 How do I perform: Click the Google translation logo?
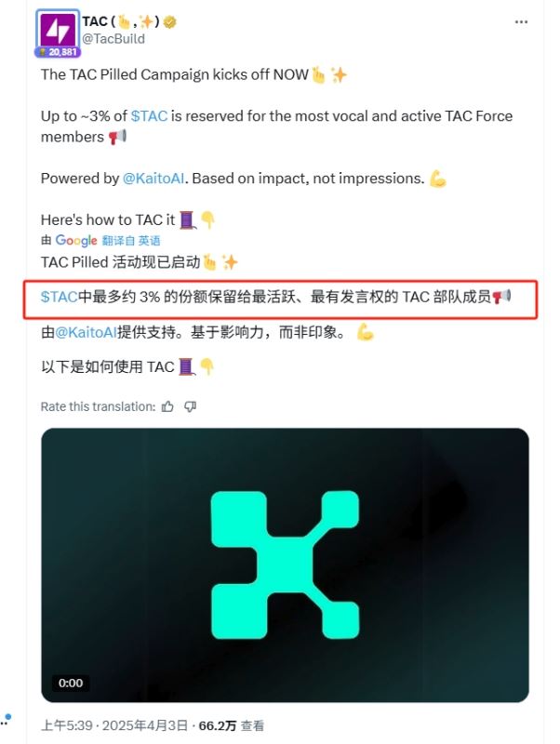click(x=76, y=241)
